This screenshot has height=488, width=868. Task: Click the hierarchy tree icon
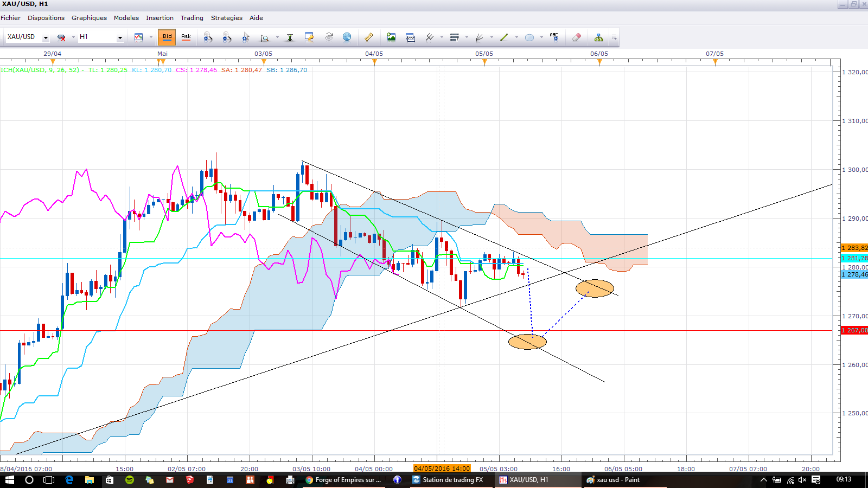(598, 37)
